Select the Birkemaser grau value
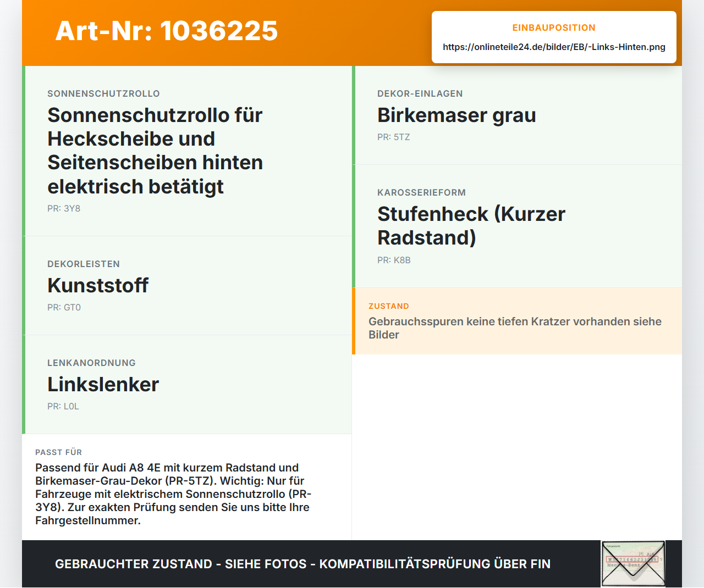The image size is (704, 588). point(457,115)
